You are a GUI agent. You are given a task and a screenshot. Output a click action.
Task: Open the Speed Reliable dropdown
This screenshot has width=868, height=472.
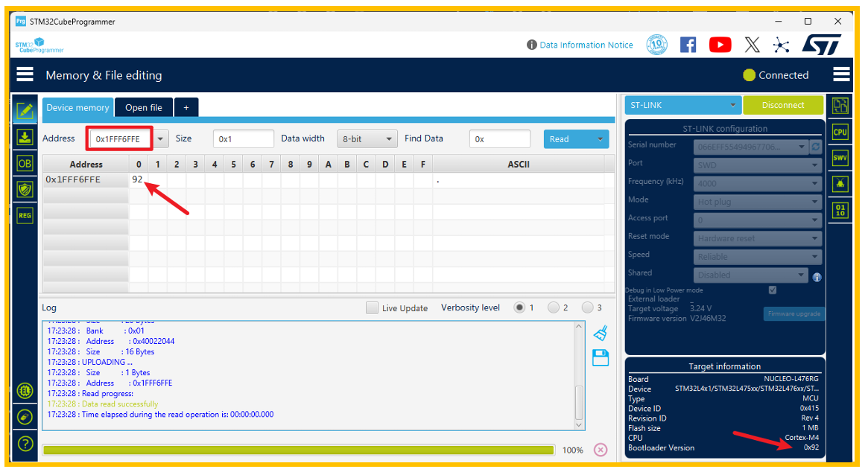coord(757,256)
